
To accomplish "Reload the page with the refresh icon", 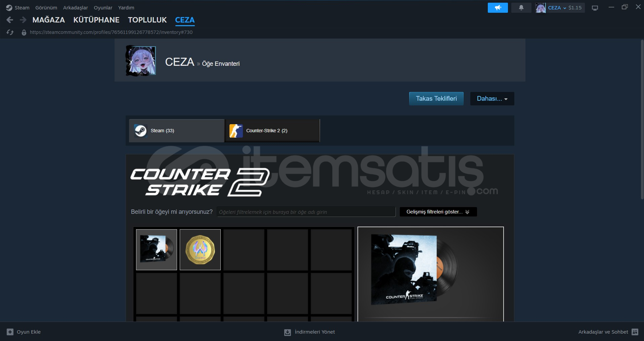I will pos(10,32).
